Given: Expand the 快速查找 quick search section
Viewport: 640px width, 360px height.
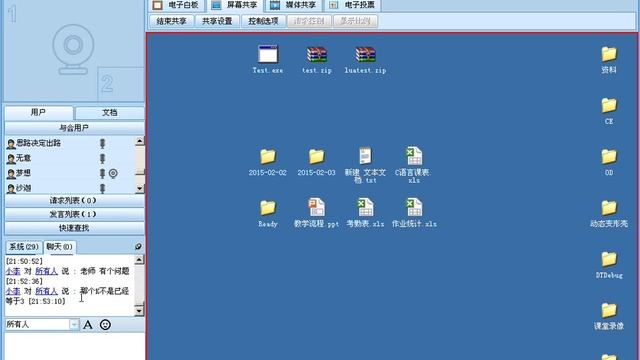Looking at the screenshot, I should (x=74, y=228).
